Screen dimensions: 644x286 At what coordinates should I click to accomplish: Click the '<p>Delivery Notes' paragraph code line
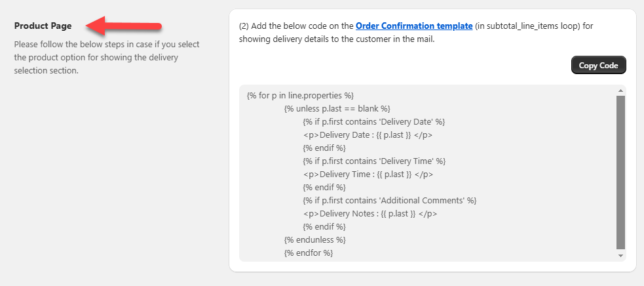click(369, 213)
